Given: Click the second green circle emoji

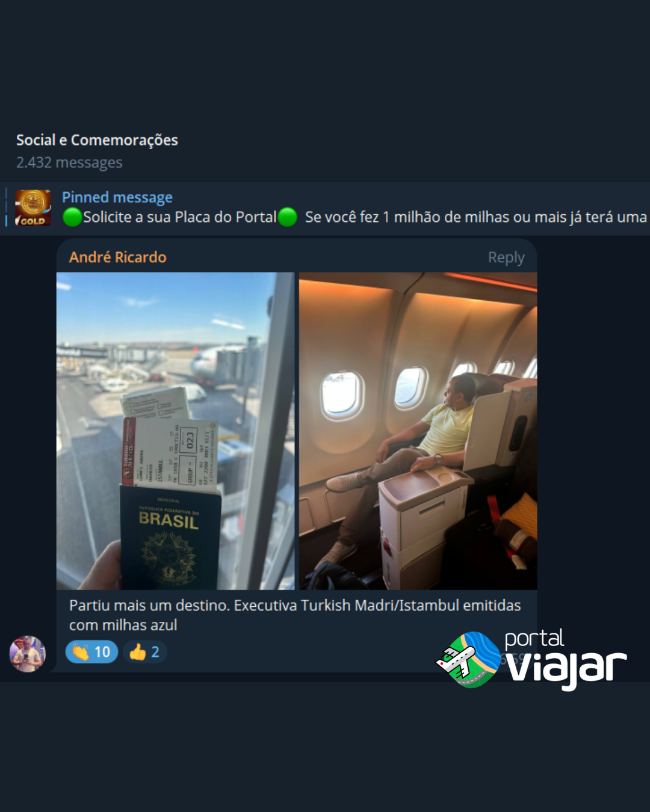Looking at the screenshot, I should 288,217.
